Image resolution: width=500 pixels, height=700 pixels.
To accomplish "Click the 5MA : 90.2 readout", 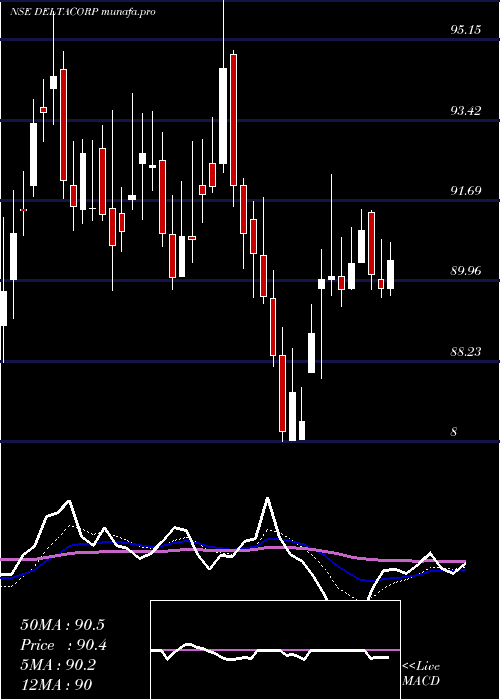I will [58, 665].
